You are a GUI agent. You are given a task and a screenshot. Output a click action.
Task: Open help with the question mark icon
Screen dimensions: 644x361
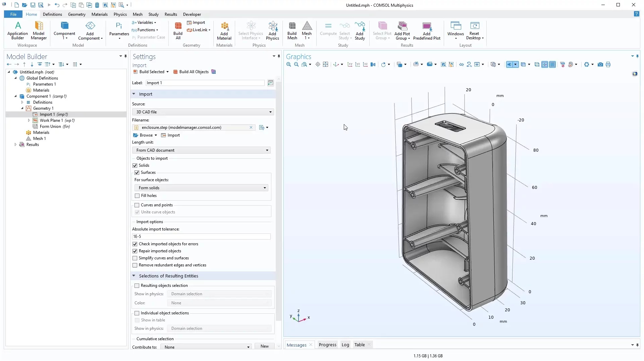click(x=636, y=14)
